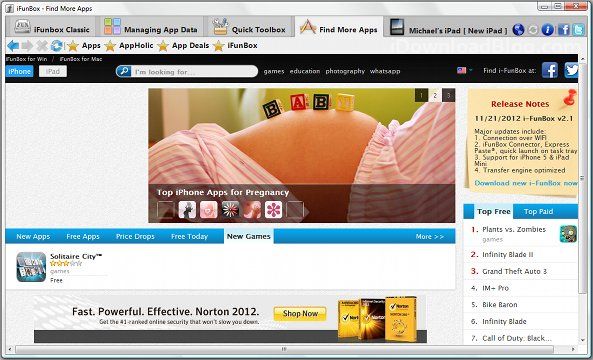Click the large Twitter icon in header
Viewport: 593px width, 360px height.
(571, 70)
